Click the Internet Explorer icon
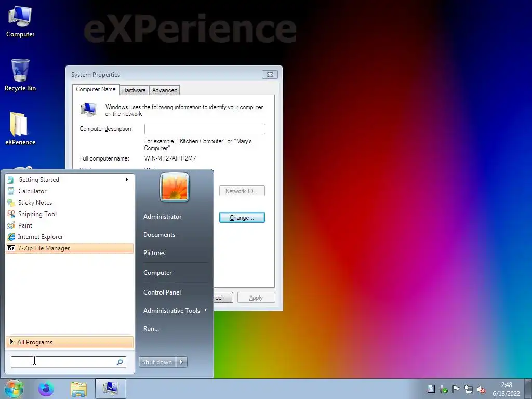The width and height of the screenshot is (532, 399). click(x=11, y=237)
